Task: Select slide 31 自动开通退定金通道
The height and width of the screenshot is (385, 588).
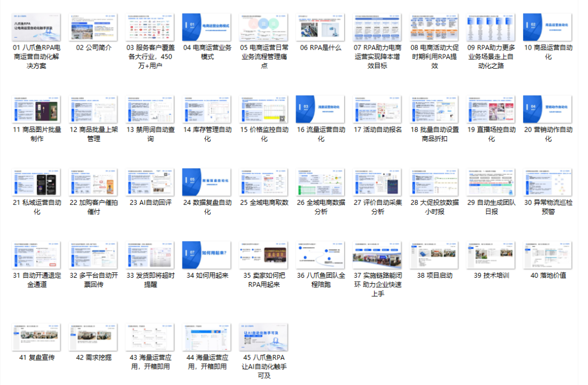Action: [36, 255]
